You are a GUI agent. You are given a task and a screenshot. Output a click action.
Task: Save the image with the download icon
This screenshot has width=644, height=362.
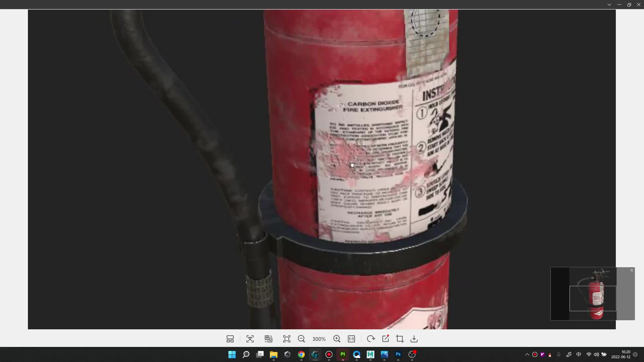click(x=414, y=339)
